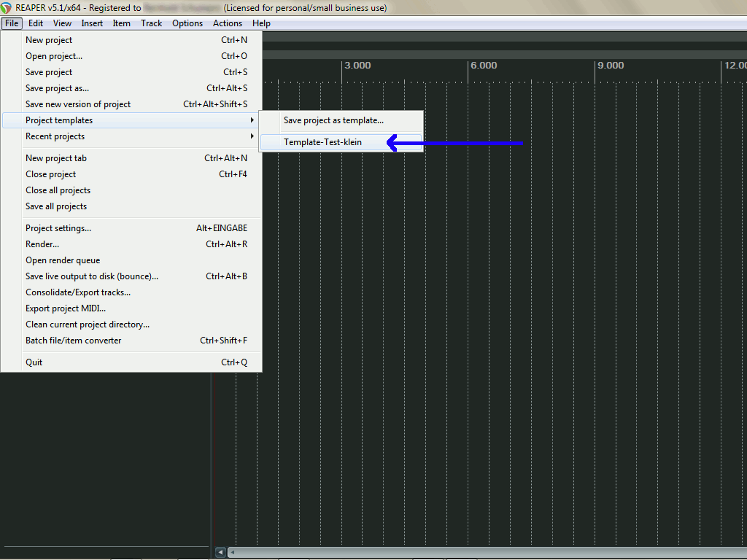747x560 pixels.
Task: Select Open project... menu entry
Action: [131, 56]
